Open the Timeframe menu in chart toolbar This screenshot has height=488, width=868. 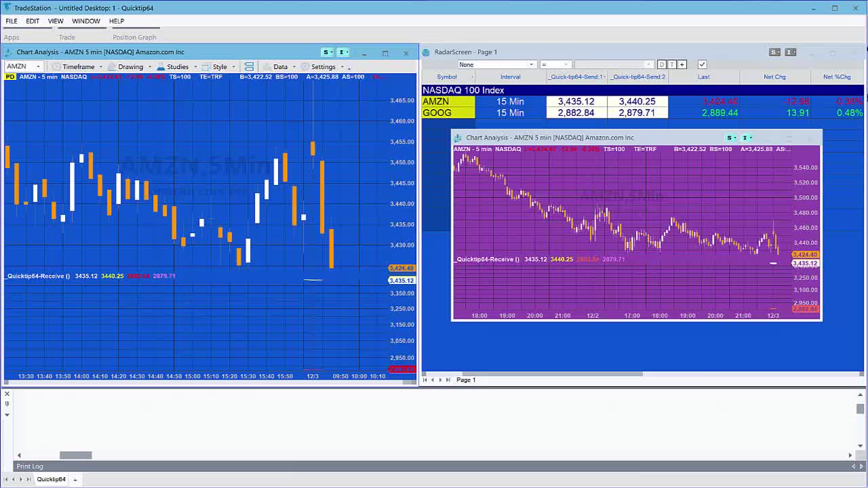(78, 66)
